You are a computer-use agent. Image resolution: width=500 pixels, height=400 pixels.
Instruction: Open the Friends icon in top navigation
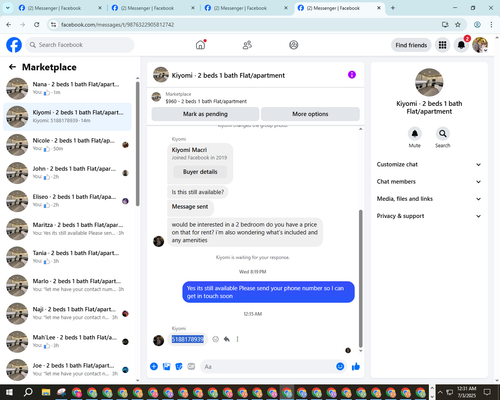coord(247,45)
